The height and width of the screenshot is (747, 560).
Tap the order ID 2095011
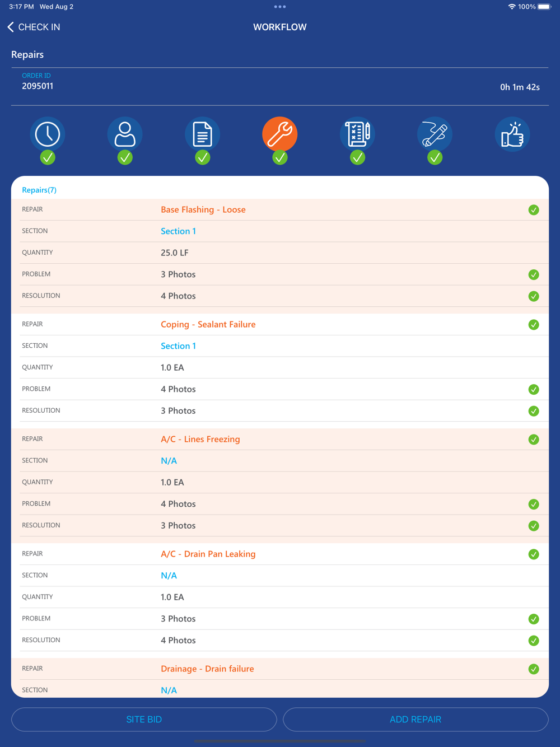(x=38, y=86)
